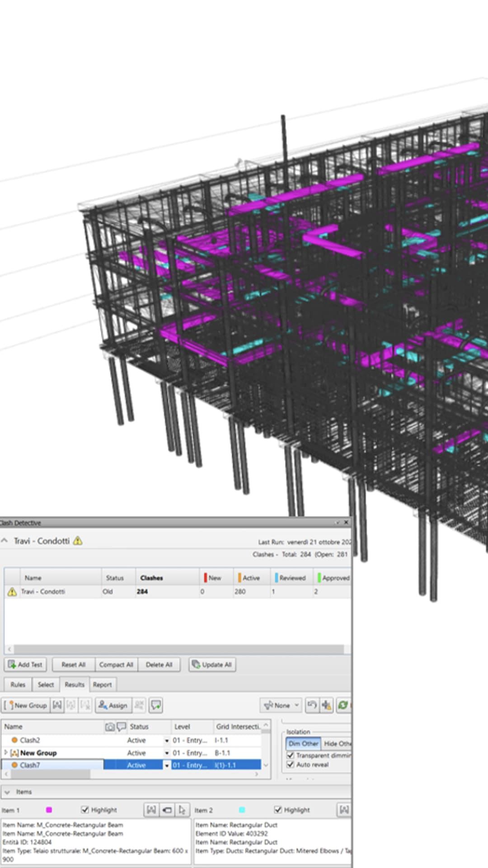The image size is (488, 868).
Task: Open the New Group Status dropdown
Action: point(167,753)
